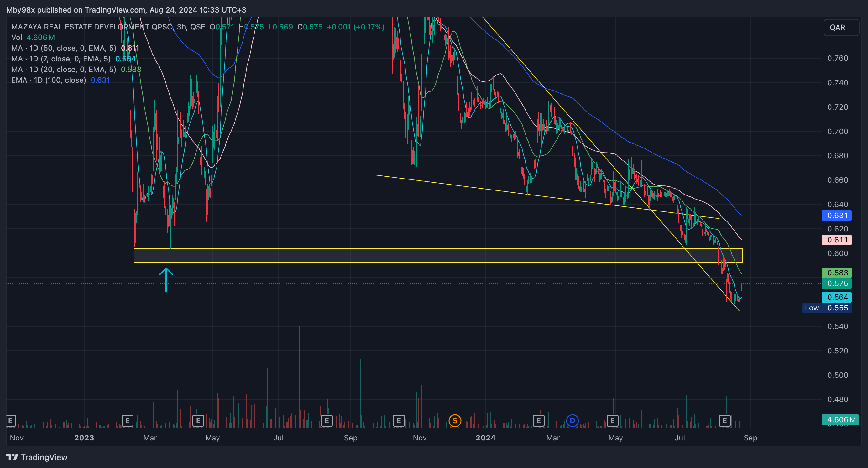Click the Mby98x published on TradingView.com caption

coord(126,10)
